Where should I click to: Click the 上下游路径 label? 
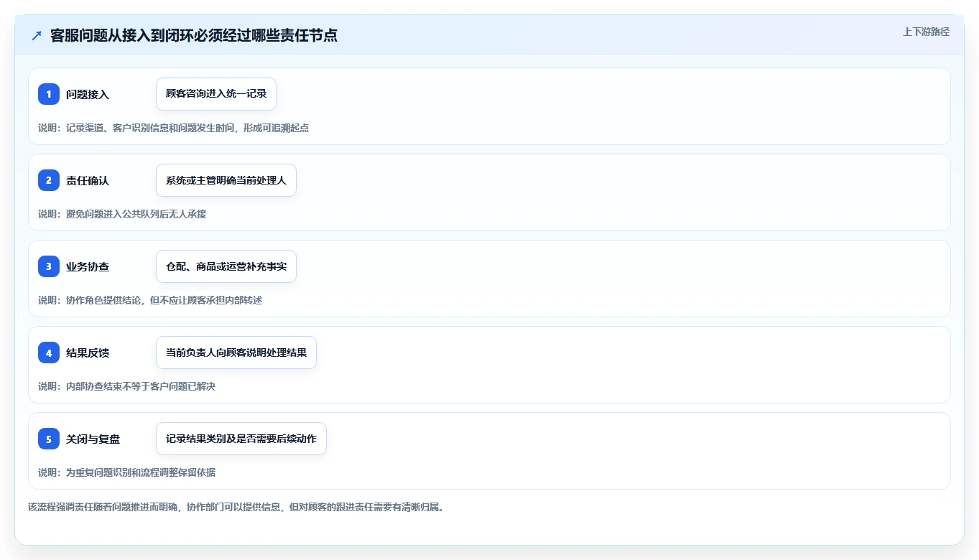pos(926,32)
